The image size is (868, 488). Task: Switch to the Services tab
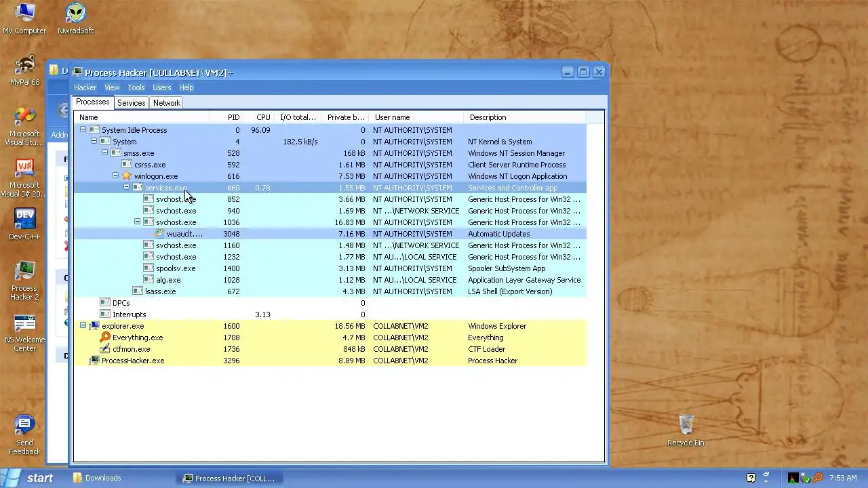click(x=131, y=103)
